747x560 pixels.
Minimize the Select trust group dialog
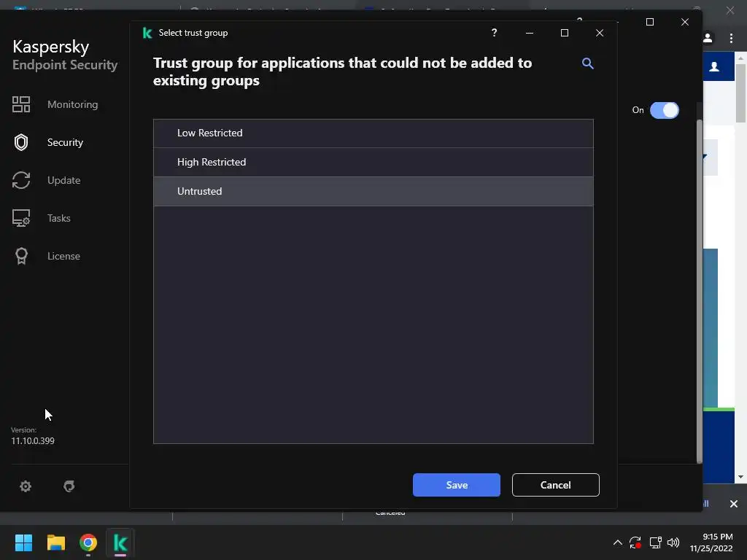(x=530, y=32)
